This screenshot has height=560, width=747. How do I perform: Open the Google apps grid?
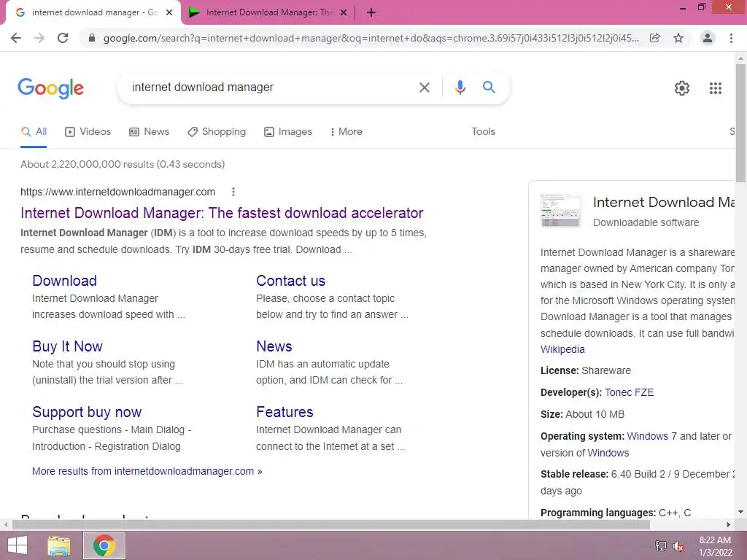pyautogui.click(x=716, y=88)
